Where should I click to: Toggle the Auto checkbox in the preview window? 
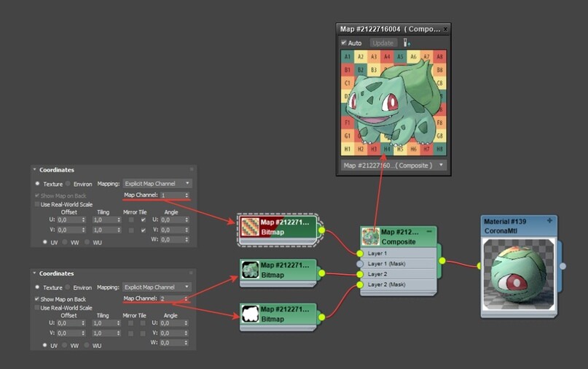343,43
